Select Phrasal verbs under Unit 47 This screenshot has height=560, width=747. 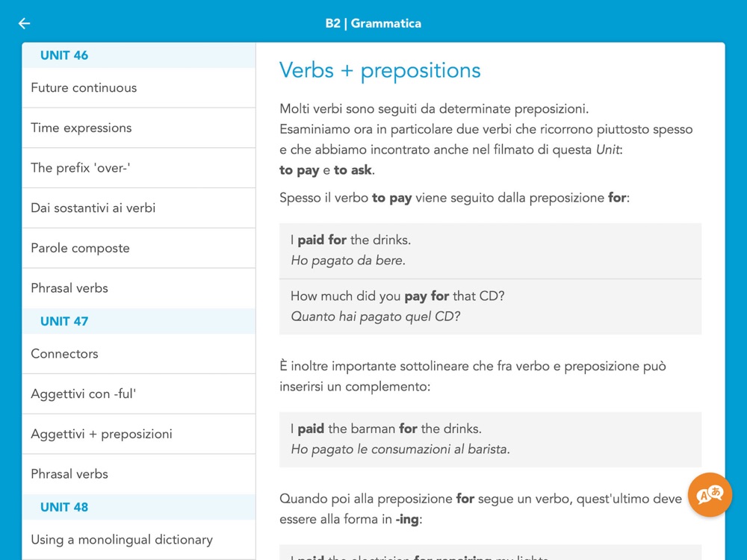tap(69, 474)
